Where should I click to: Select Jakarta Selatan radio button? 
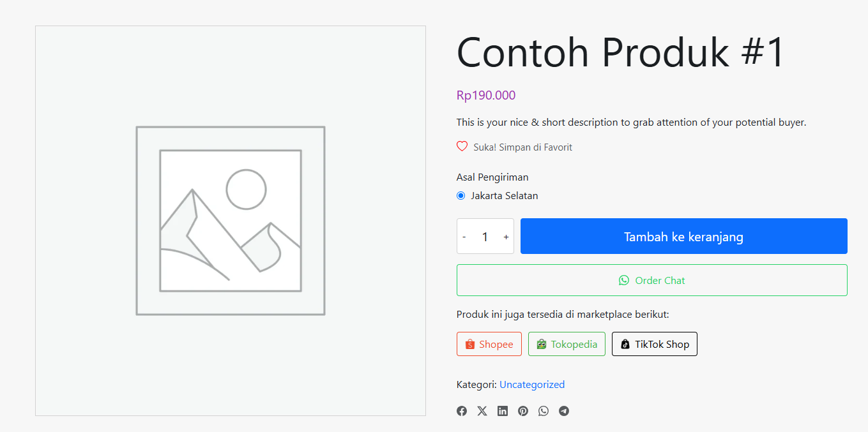pos(461,196)
